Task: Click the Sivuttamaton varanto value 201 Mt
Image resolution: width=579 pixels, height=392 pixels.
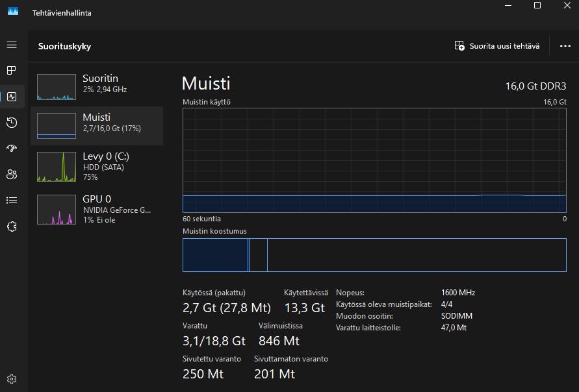Action: (274, 374)
